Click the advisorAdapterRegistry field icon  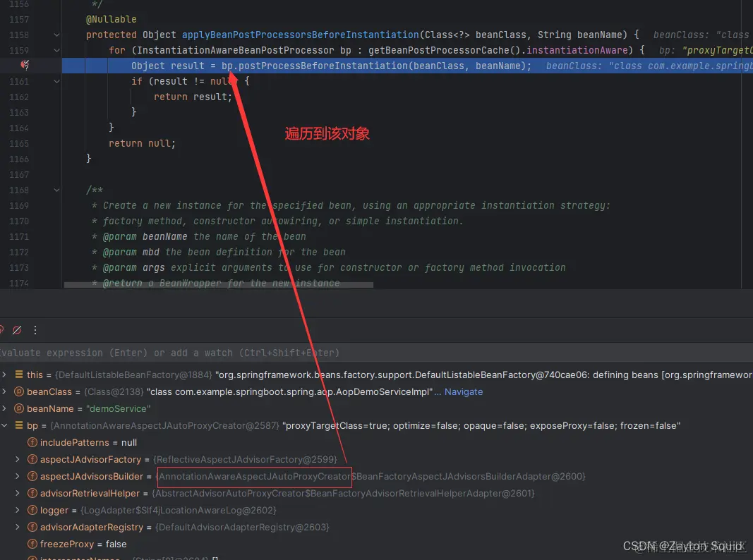(x=32, y=527)
